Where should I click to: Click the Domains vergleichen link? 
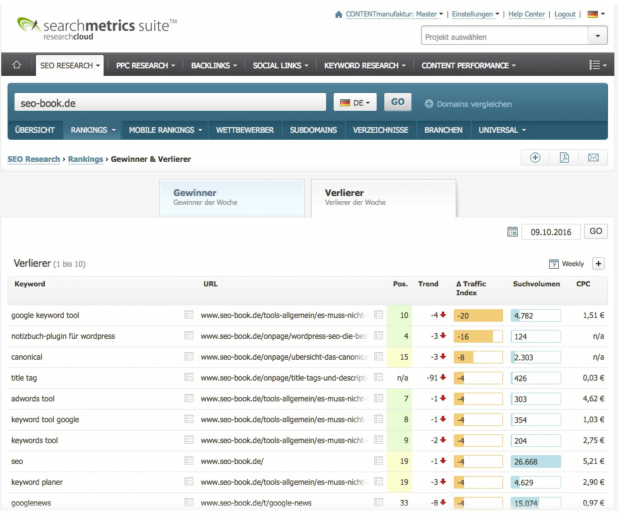click(474, 104)
